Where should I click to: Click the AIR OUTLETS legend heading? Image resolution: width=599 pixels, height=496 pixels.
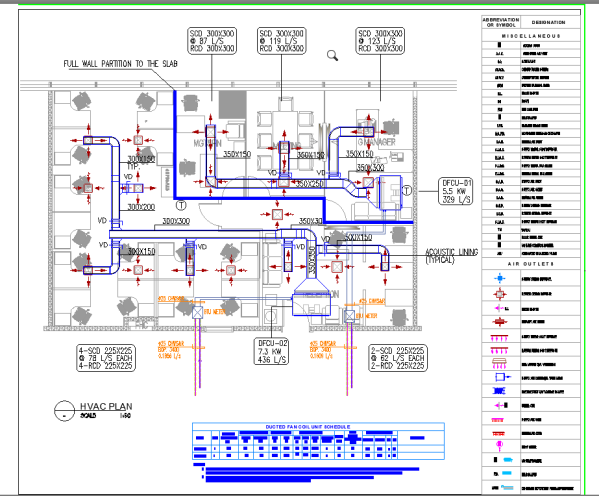pyautogui.click(x=531, y=264)
